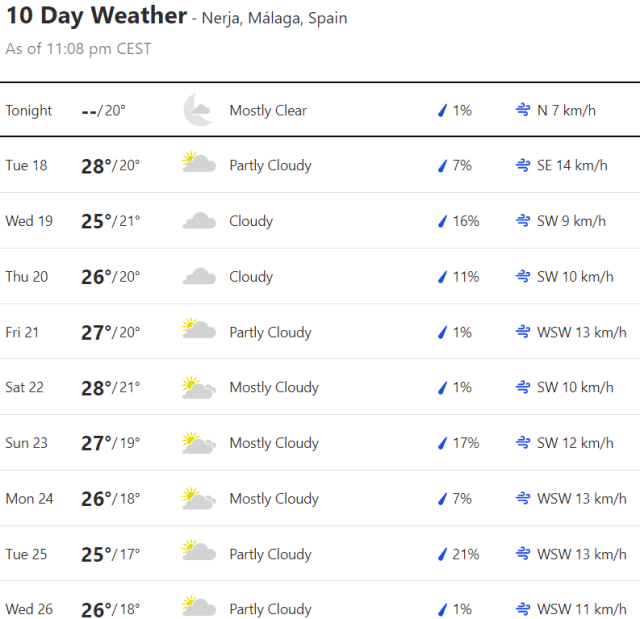640x619 pixels.
Task: Expand the Tue 18 forecast row
Action: tap(320, 165)
